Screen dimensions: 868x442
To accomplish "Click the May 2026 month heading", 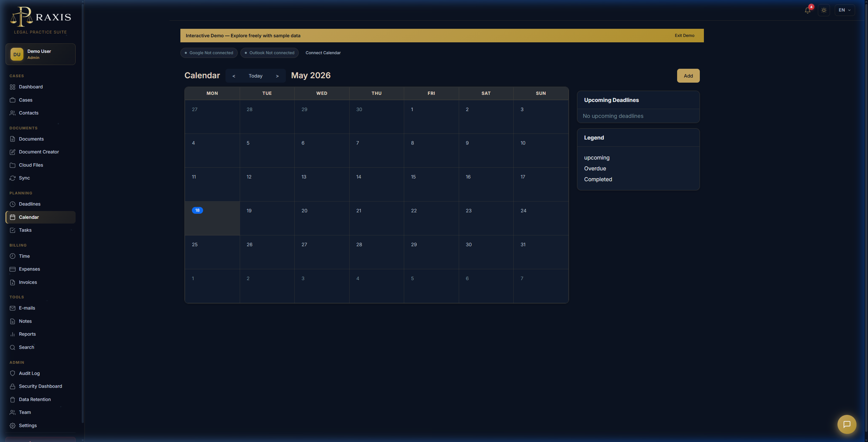I will tap(311, 76).
